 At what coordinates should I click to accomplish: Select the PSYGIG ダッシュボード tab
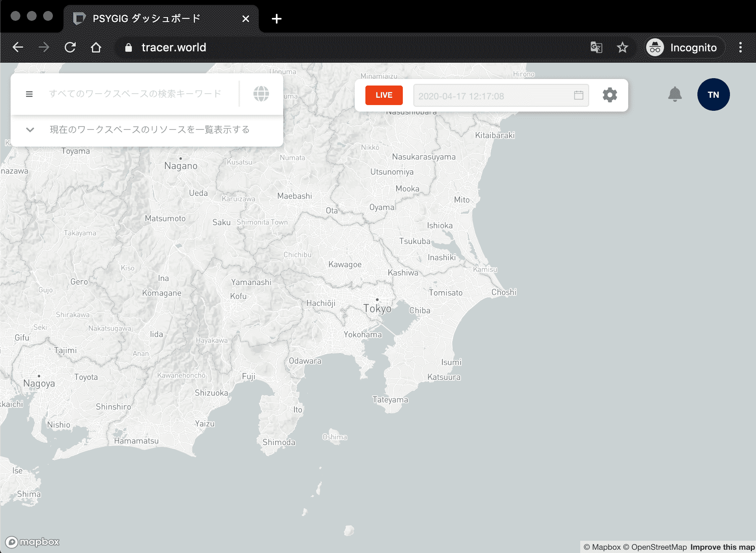[146, 19]
